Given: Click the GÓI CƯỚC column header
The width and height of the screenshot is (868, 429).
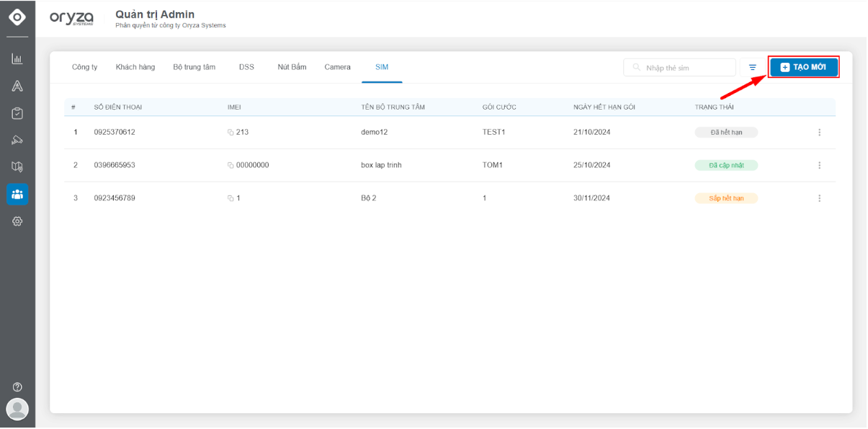Looking at the screenshot, I should (499, 107).
